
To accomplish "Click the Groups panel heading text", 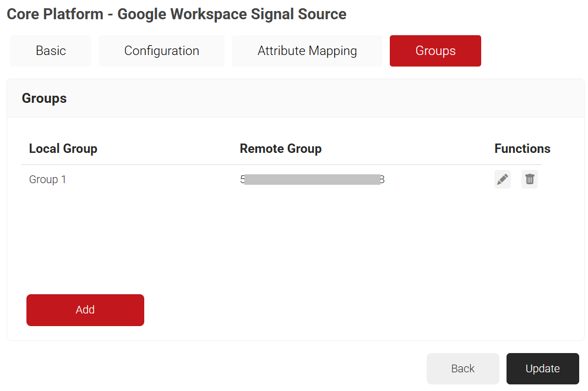I will click(x=44, y=98).
